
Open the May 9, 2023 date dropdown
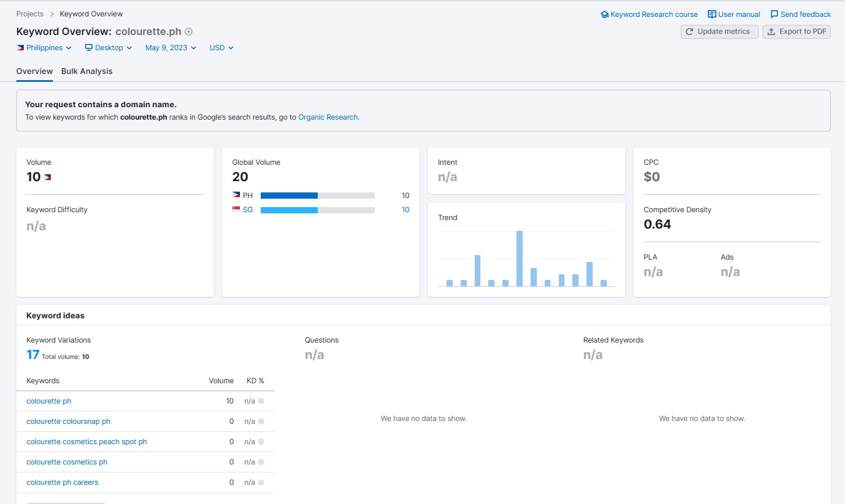click(171, 48)
